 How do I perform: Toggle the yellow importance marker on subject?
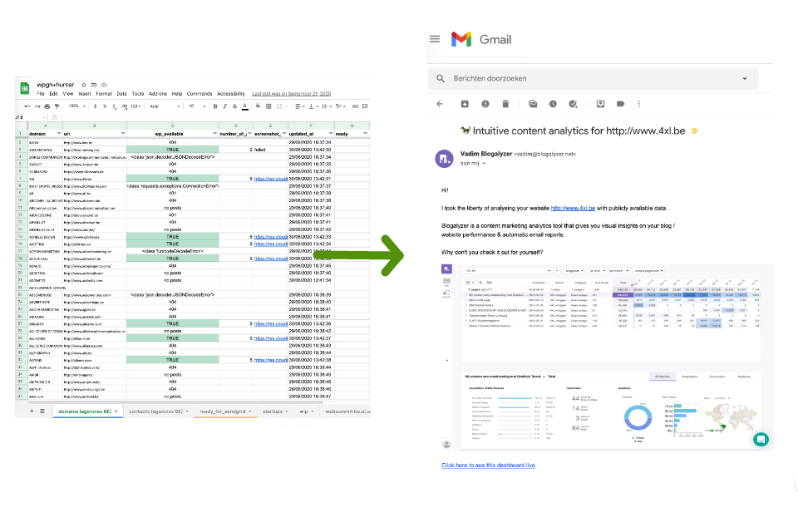(x=694, y=131)
